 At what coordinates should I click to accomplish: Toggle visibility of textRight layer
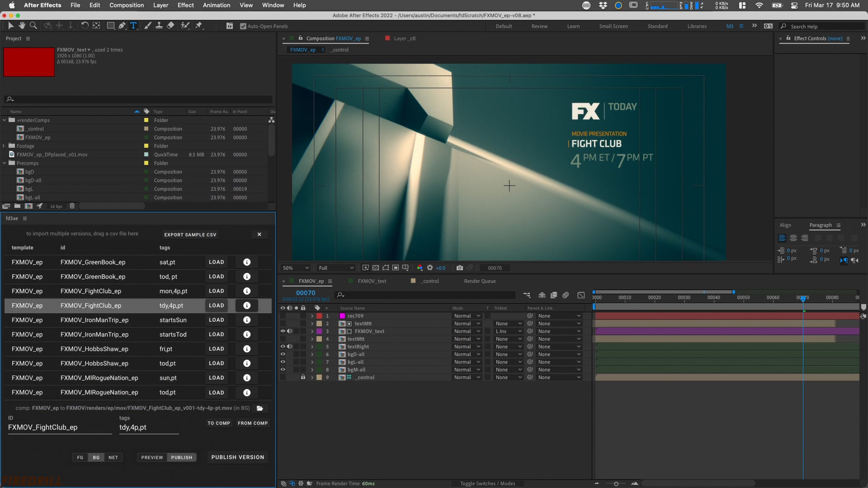click(x=283, y=347)
